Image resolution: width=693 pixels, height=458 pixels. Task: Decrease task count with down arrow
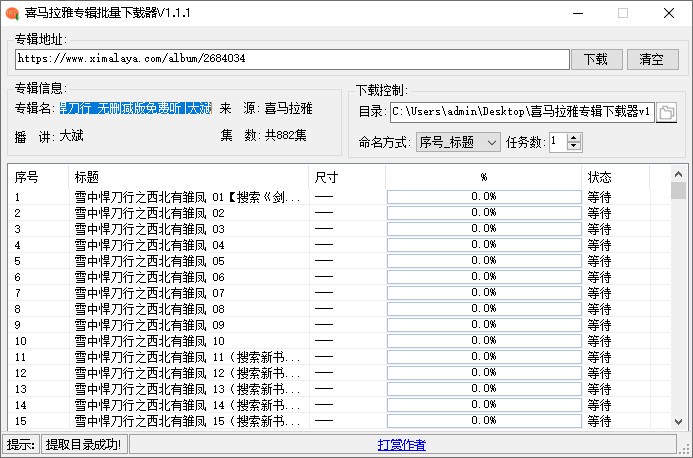tap(573, 147)
